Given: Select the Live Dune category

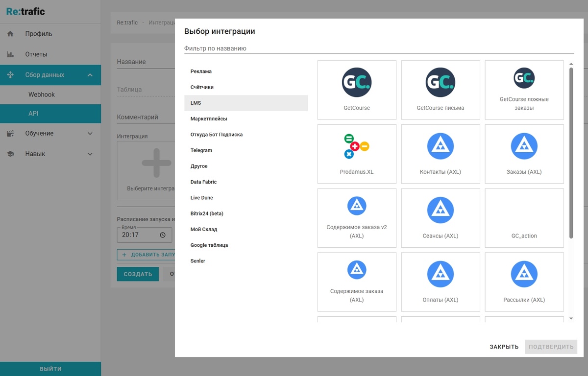Looking at the screenshot, I should click(x=246, y=198).
